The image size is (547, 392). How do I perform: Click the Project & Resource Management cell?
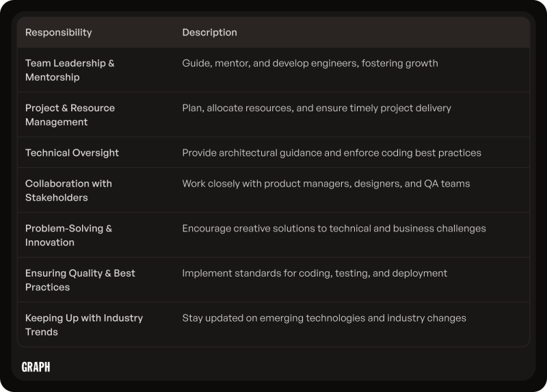tap(70, 115)
